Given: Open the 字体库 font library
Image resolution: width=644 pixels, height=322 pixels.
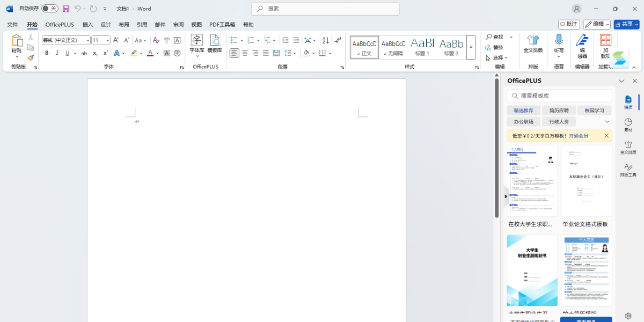Looking at the screenshot, I should (x=197, y=44).
